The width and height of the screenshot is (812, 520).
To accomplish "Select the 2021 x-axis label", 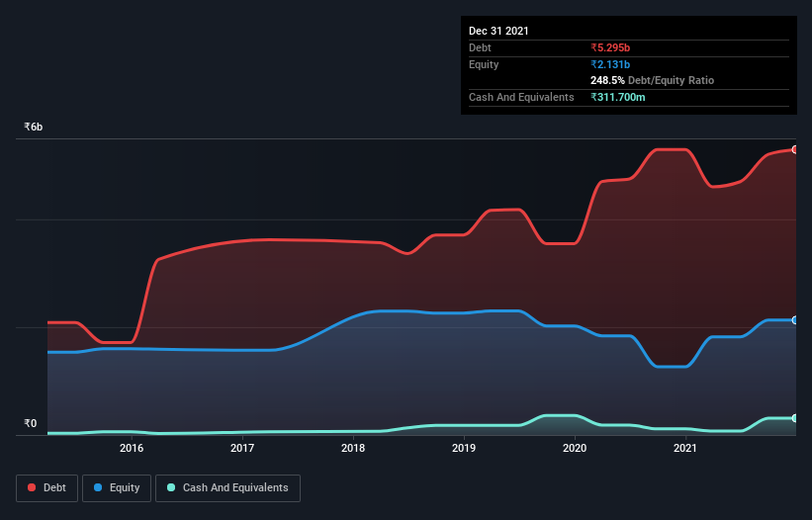I will pos(685,448).
